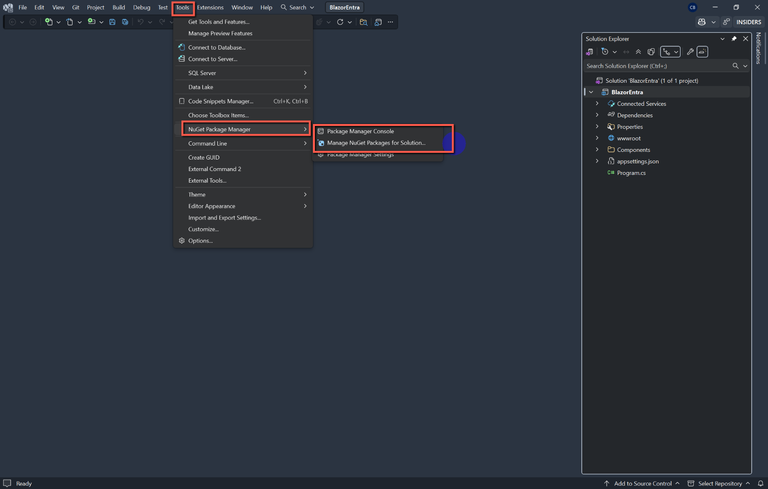Select Manage NuGet Packages for Solution
Image resolution: width=768 pixels, height=489 pixels.
[375, 143]
